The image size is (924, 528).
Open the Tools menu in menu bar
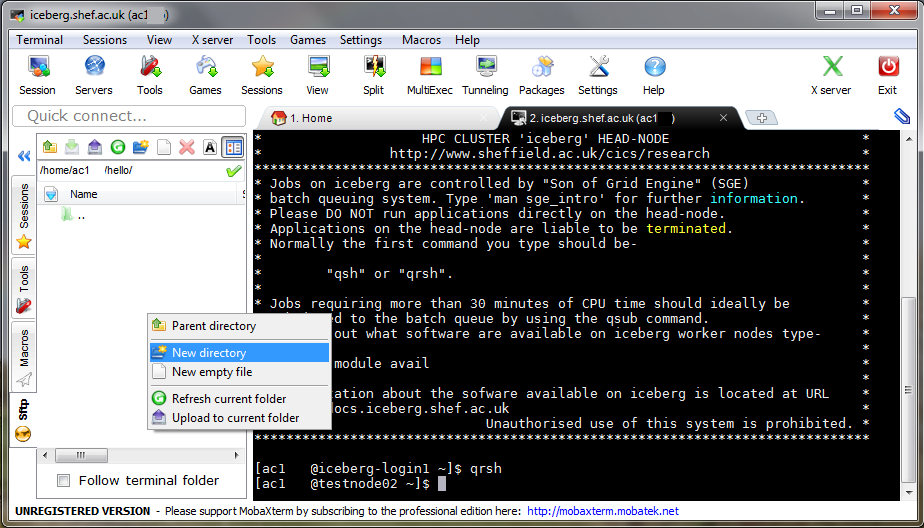coord(262,40)
